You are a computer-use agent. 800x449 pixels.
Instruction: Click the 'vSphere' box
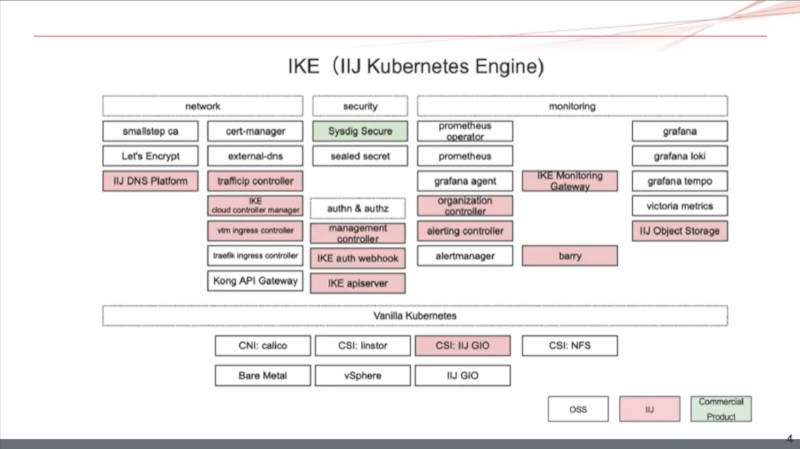[x=363, y=376]
